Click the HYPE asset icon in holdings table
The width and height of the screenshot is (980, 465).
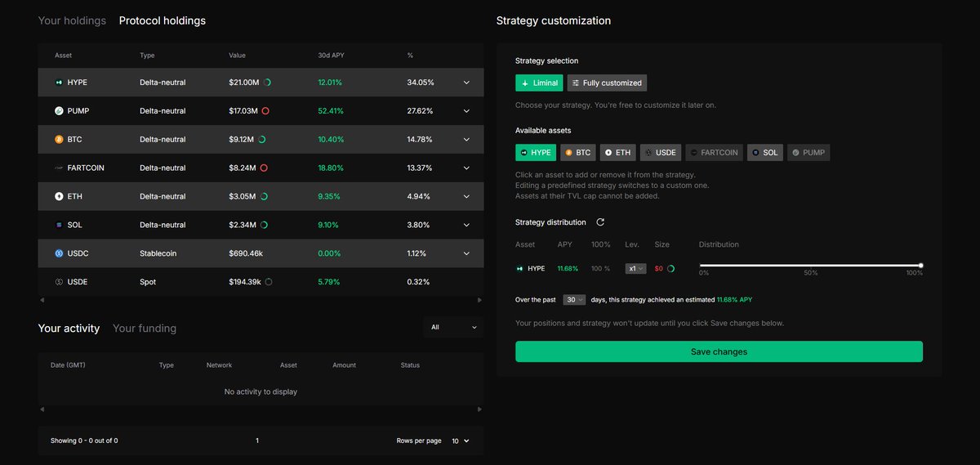click(59, 83)
